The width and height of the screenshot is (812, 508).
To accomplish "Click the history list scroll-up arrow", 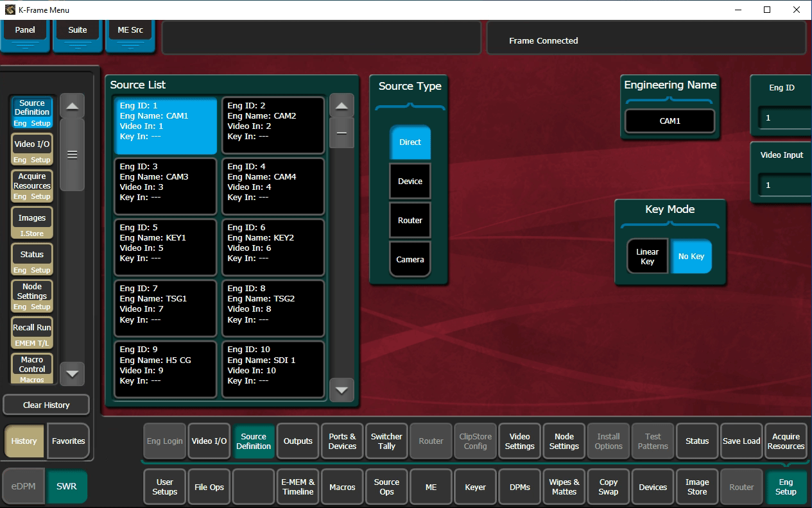I will [72, 106].
